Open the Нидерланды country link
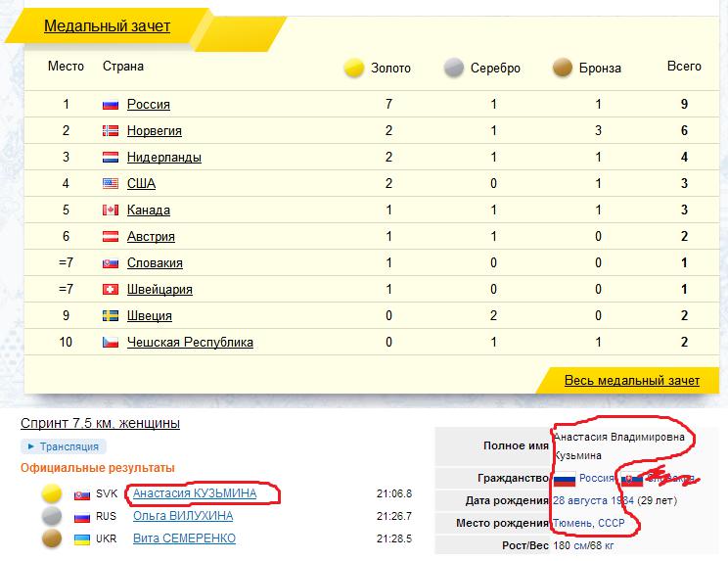 click(164, 157)
